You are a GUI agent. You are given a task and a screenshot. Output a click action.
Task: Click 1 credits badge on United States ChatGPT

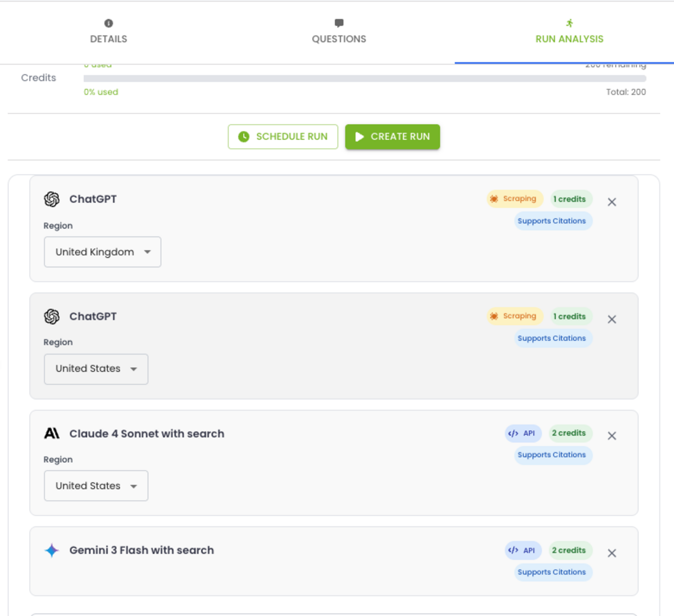[x=570, y=316]
